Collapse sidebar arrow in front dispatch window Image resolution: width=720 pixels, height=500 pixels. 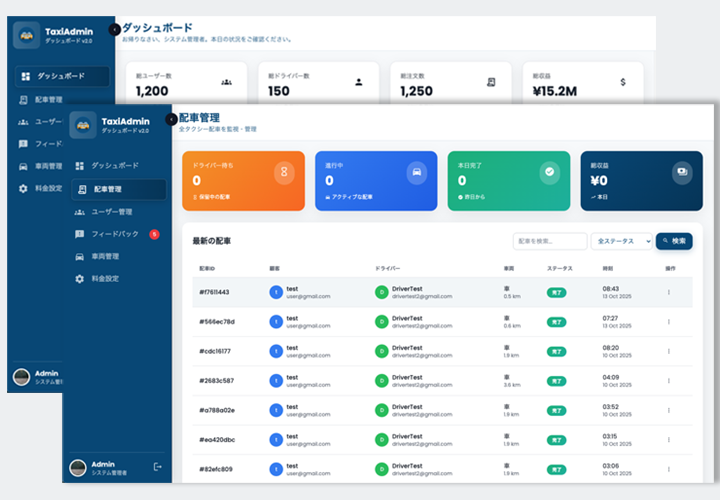click(x=171, y=119)
